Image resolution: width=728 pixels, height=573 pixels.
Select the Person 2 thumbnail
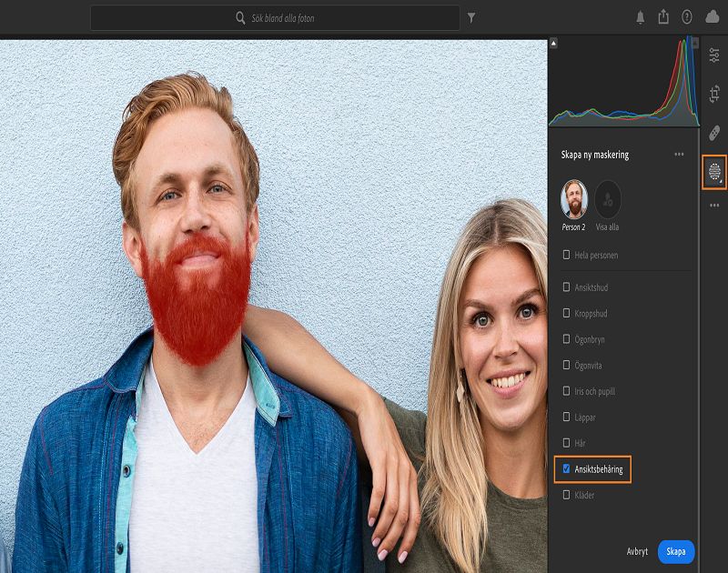click(x=574, y=199)
